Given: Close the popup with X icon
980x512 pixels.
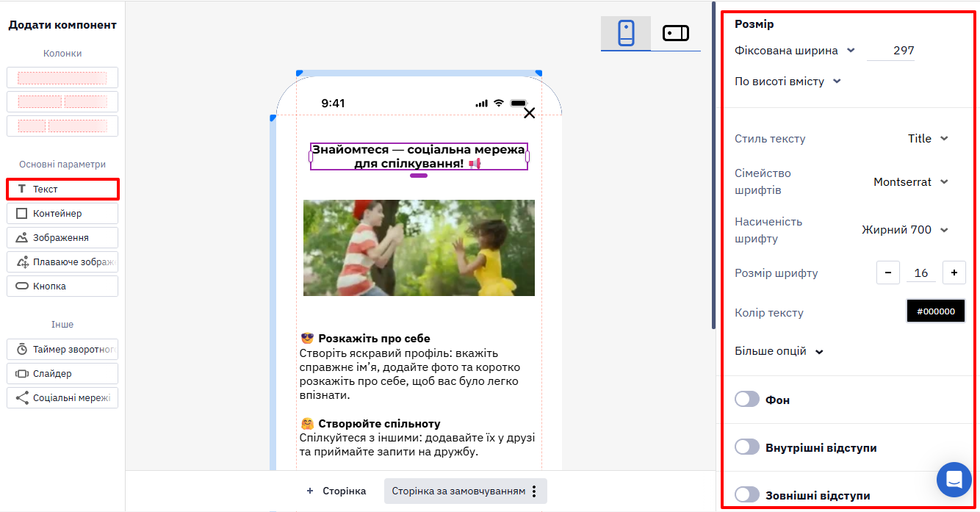Looking at the screenshot, I should [529, 113].
